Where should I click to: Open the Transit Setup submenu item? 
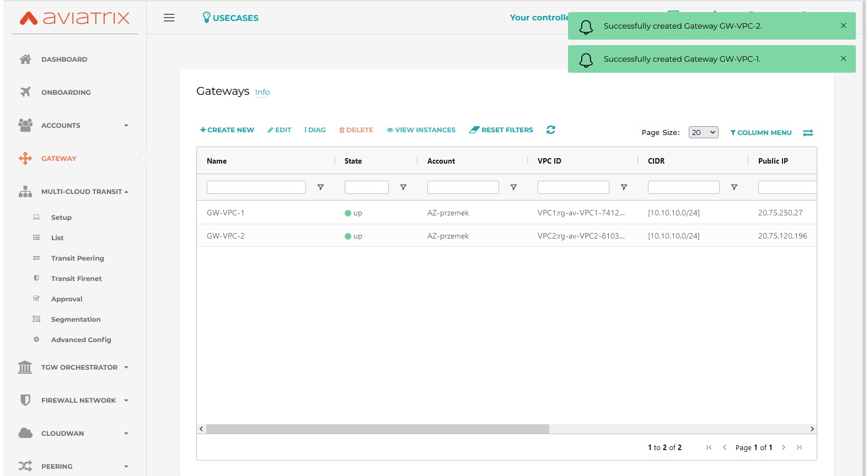(x=61, y=217)
